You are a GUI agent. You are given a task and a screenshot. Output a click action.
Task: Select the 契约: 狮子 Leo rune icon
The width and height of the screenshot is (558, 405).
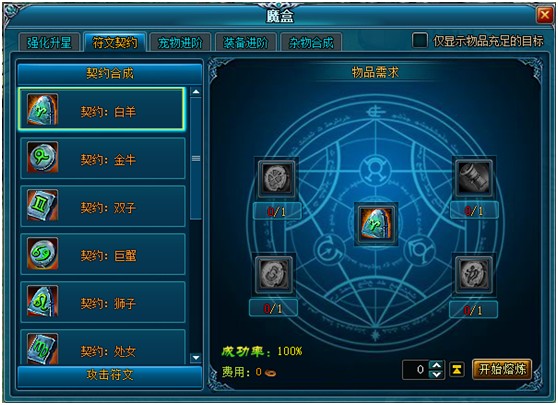[42, 301]
